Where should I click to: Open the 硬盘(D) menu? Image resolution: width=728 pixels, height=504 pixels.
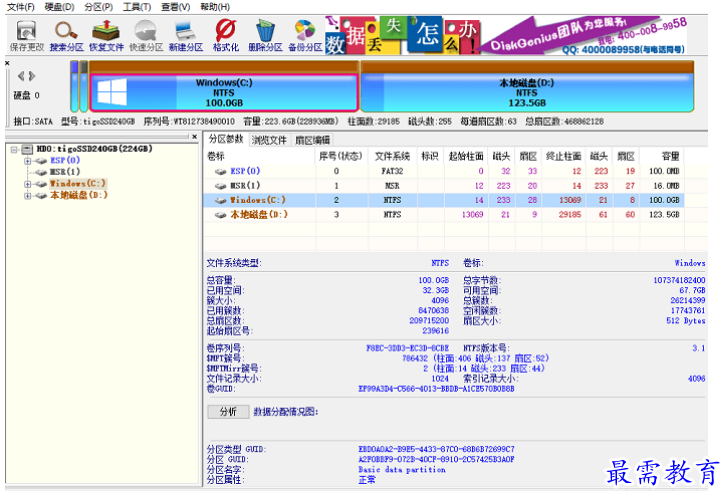click(59, 7)
